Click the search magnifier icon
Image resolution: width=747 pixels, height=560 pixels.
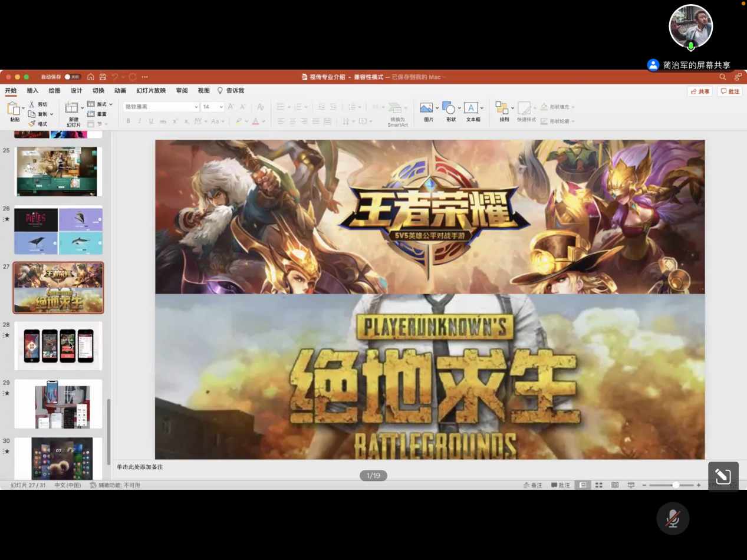(723, 77)
